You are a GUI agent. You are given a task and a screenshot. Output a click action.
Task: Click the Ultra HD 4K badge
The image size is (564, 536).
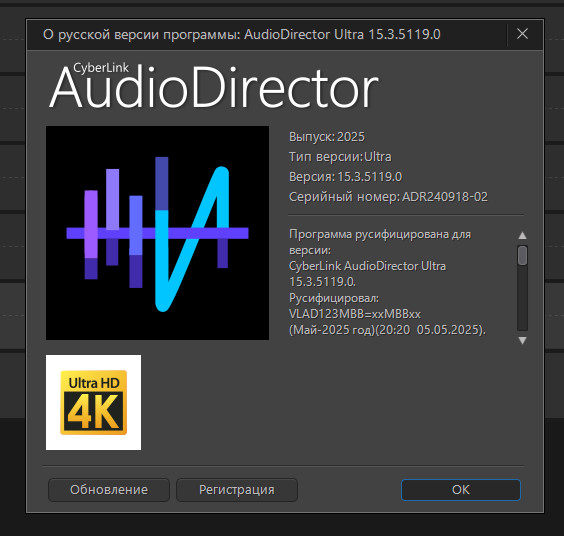94,402
